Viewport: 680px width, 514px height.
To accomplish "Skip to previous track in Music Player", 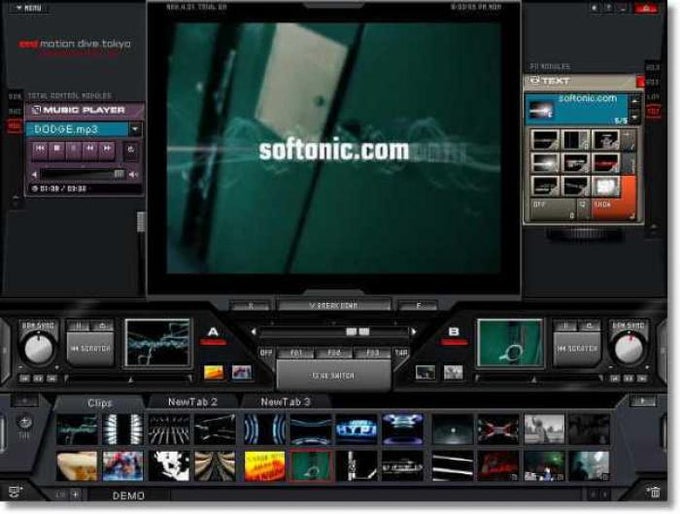I will [x=40, y=148].
